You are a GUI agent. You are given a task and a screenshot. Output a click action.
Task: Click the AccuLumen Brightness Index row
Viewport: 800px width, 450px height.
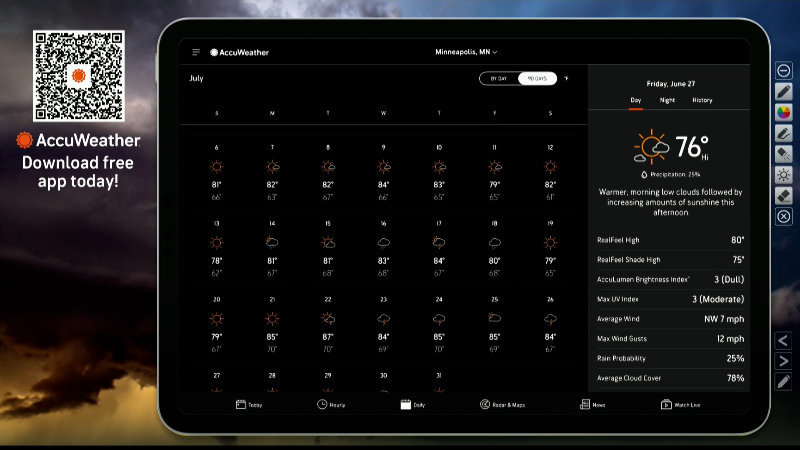pos(670,280)
